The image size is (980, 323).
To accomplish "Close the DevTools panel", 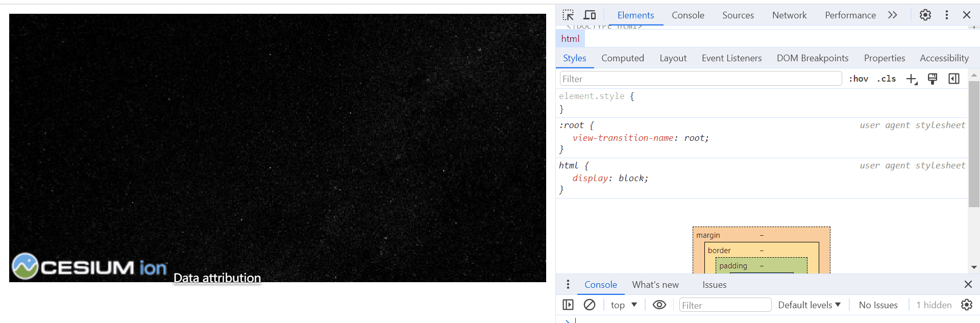I will [967, 15].
